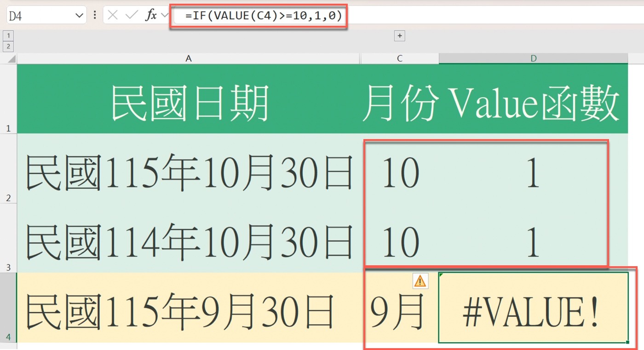Screen dimensions: 644x350
Task: Click the Select All corner triangle
Action: coord(11,58)
